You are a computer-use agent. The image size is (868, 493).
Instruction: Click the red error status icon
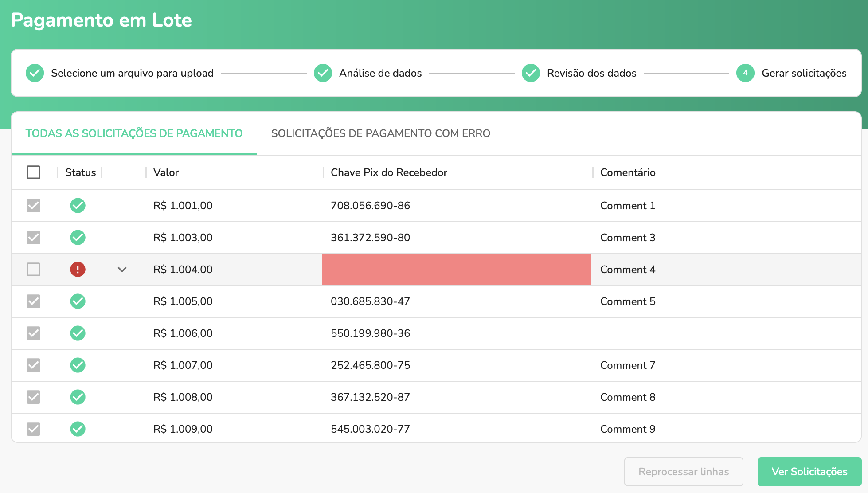click(78, 269)
